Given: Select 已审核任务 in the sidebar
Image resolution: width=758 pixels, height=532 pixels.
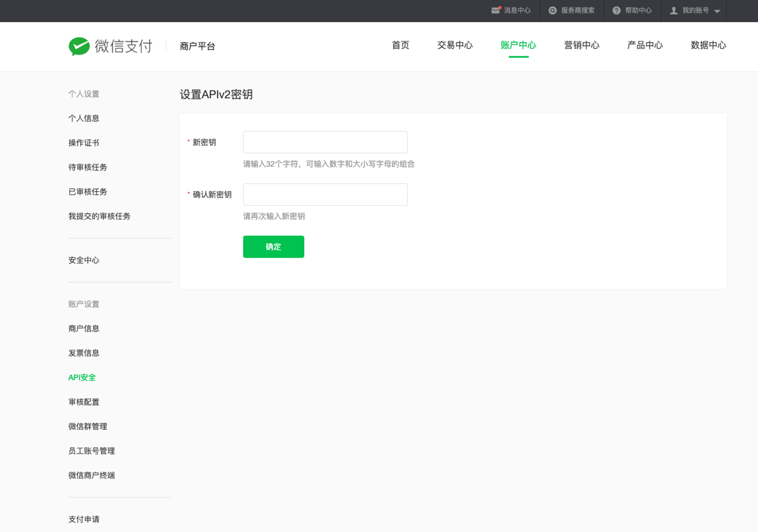Looking at the screenshot, I should click(88, 192).
